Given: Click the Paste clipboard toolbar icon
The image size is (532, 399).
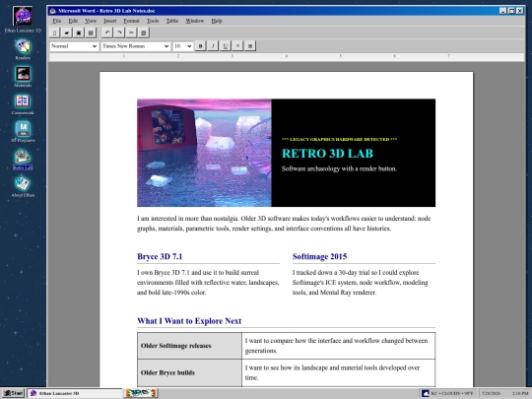Looking at the screenshot, I should [144, 33].
